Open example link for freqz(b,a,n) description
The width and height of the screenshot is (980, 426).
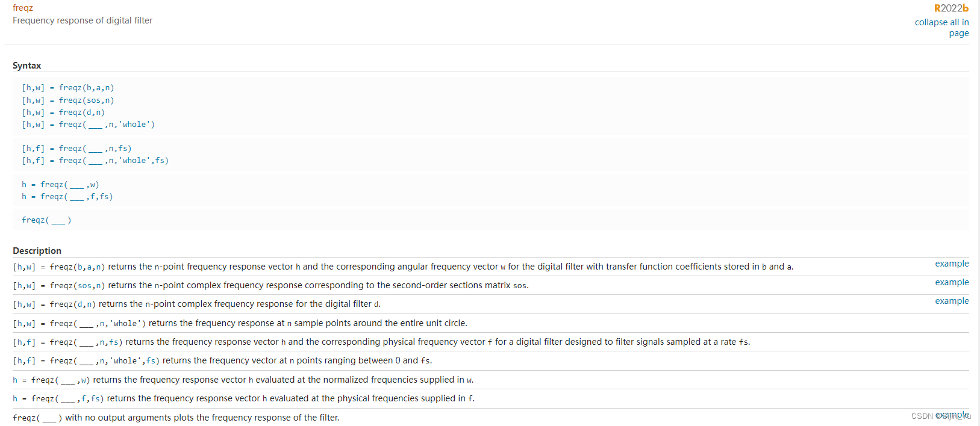[952, 264]
